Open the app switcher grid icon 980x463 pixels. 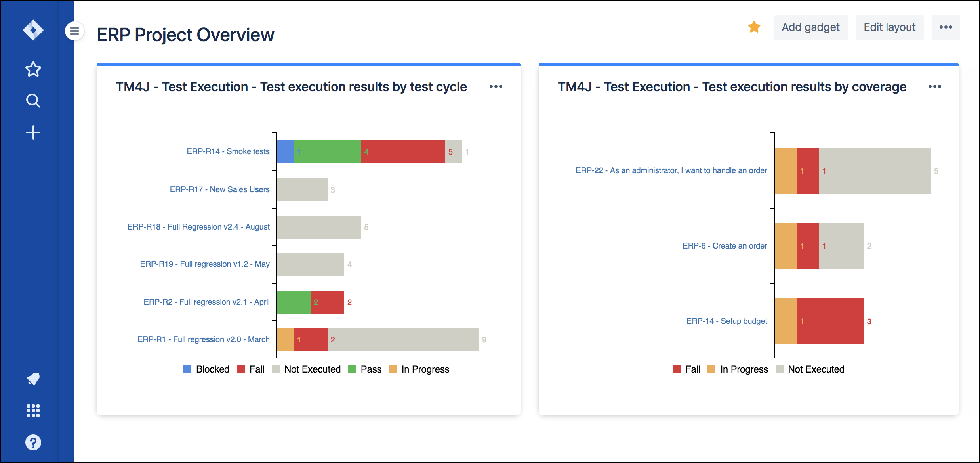coord(33,411)
